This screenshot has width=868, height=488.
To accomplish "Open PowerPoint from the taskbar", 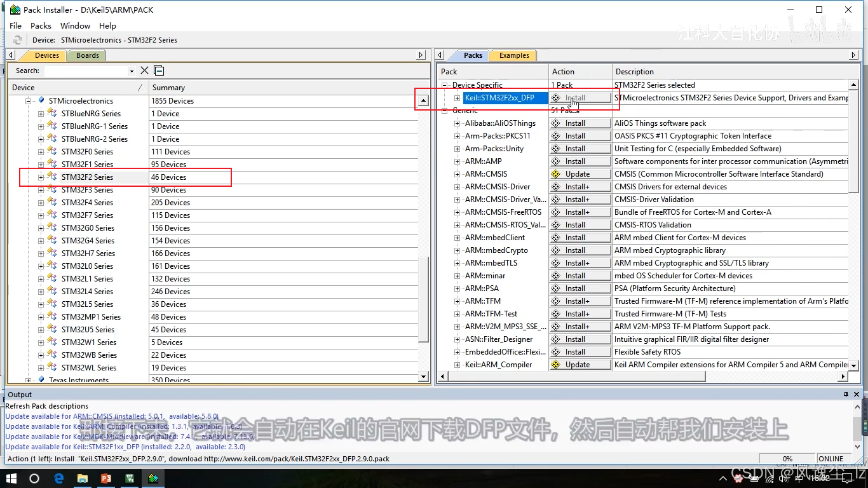I will [106, 478].
